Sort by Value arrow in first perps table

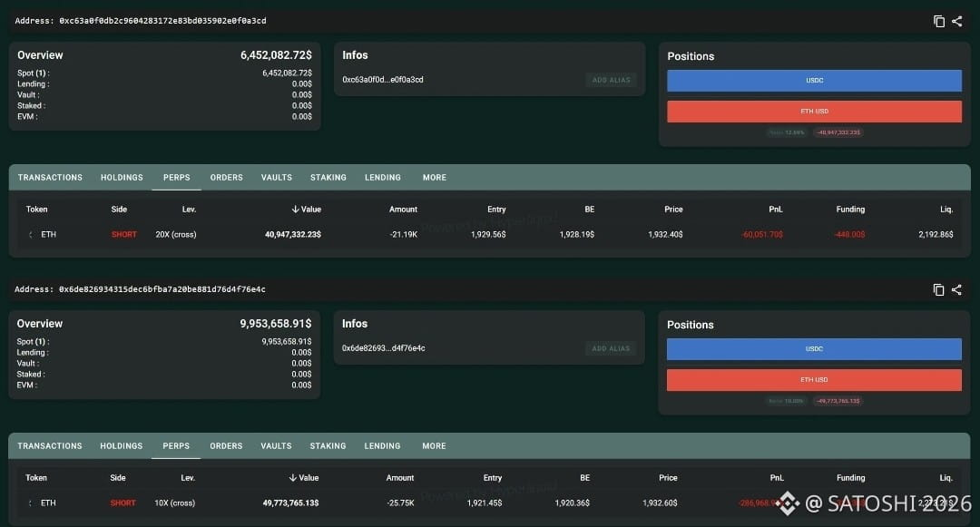(x=295, y=210)
